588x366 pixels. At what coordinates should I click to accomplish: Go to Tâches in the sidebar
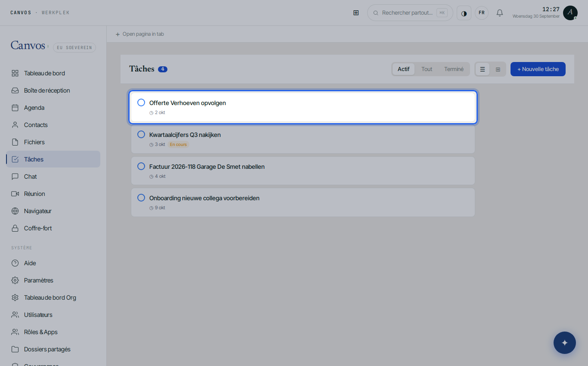pos(53,159)
